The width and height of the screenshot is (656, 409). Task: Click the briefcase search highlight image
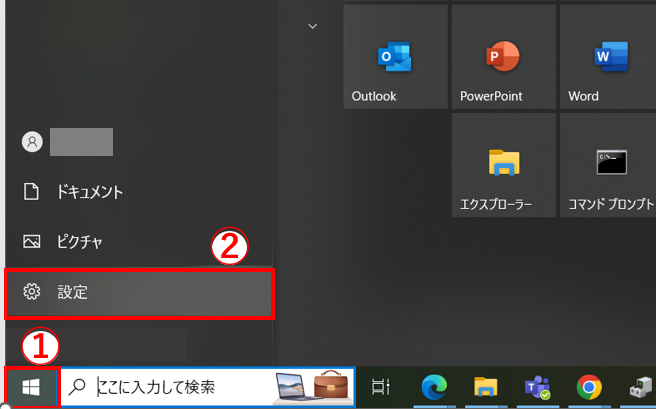pyautogui.click(x=331, y=384)
